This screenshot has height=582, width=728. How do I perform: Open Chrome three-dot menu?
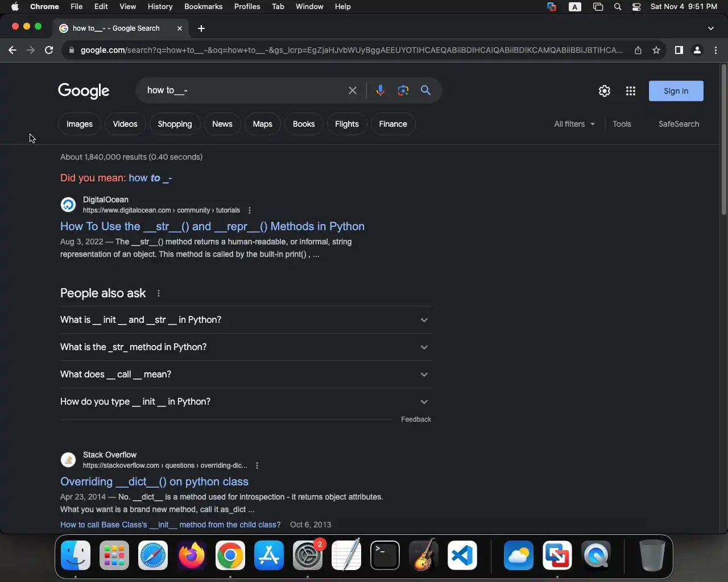click(716, 50)
